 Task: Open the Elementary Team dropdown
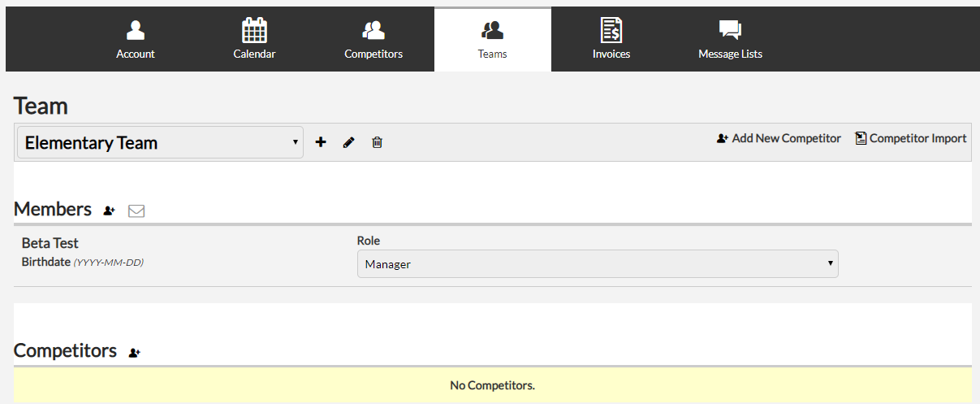pyautogui.click(x=161, y=142)
